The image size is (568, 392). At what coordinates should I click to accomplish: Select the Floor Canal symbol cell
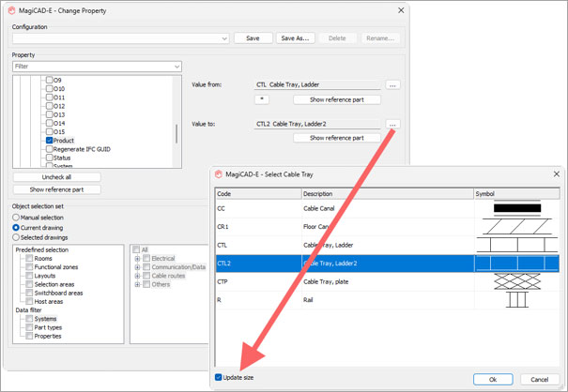tap(517, 227)
